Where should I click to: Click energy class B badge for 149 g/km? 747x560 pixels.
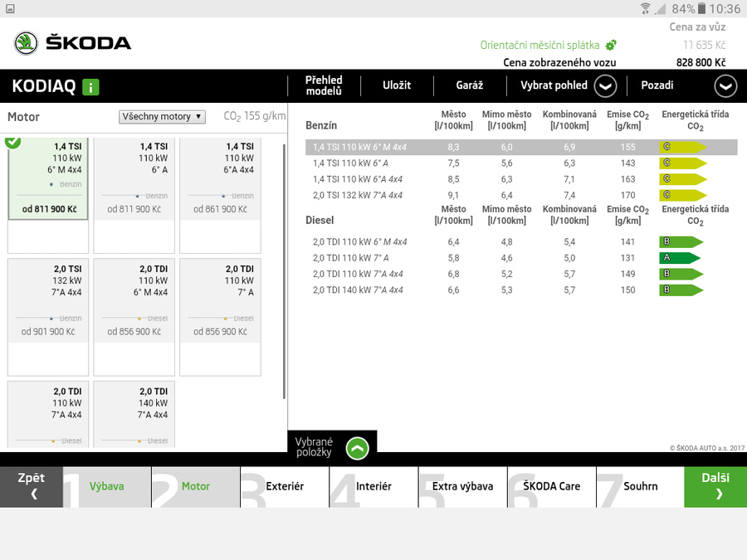[681, 274]
